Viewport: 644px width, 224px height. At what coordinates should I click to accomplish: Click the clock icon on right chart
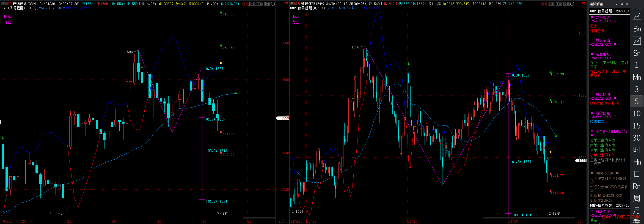[572, 4]
